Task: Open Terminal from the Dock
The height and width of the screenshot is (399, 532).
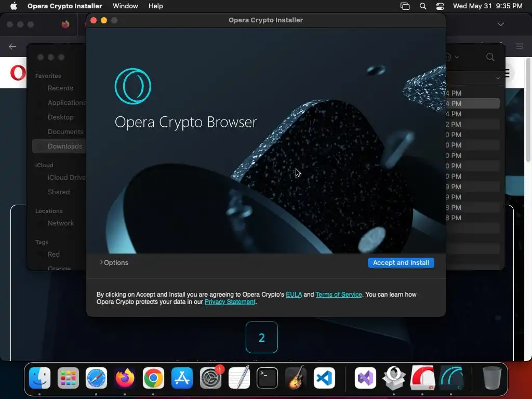Action: pyautogui.click(x=268, y=378)
